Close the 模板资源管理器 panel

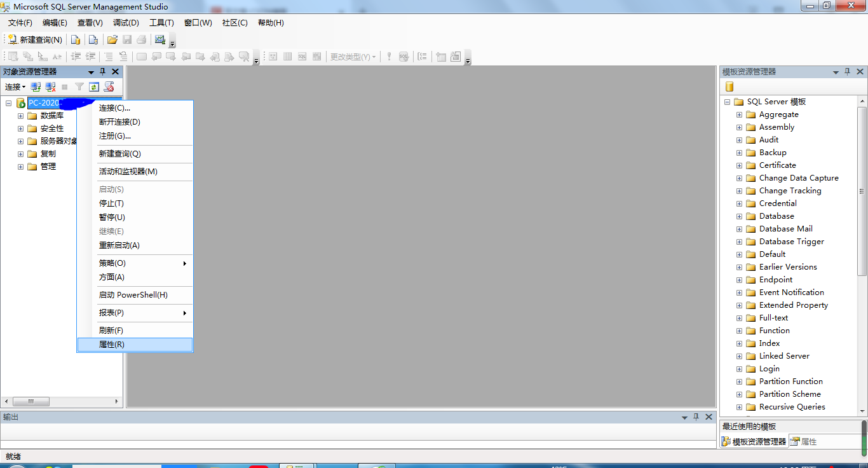pyautogui.click(x=860, y=72)
